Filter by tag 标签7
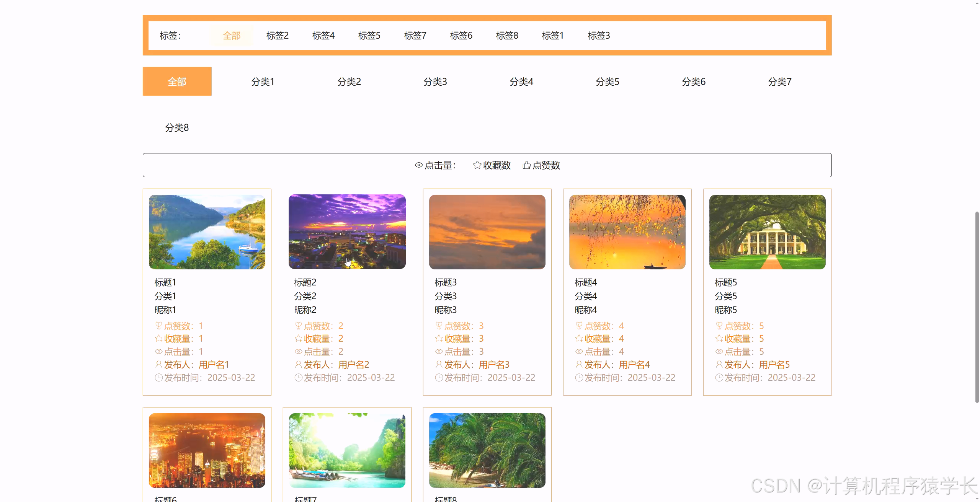 [x=415, y=36]
